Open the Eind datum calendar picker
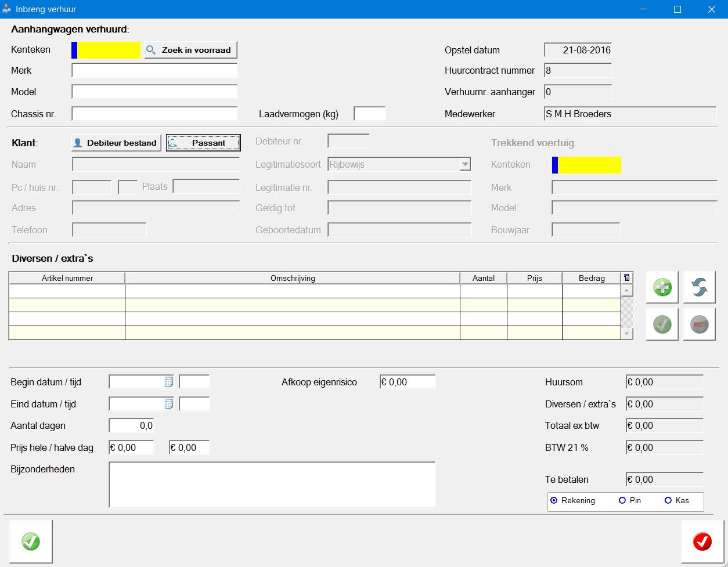728x567 pixels. click(169, 404)
